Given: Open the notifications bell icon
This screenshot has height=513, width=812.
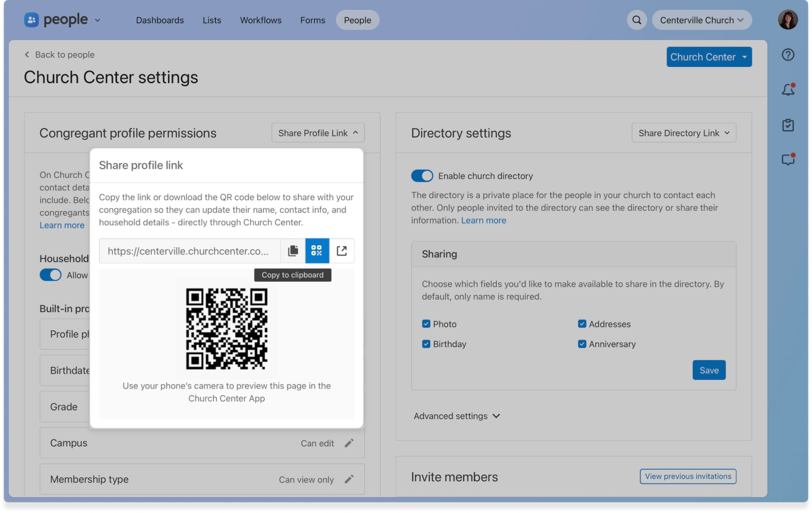Looking at the screenshot, I should pos(788,90).
